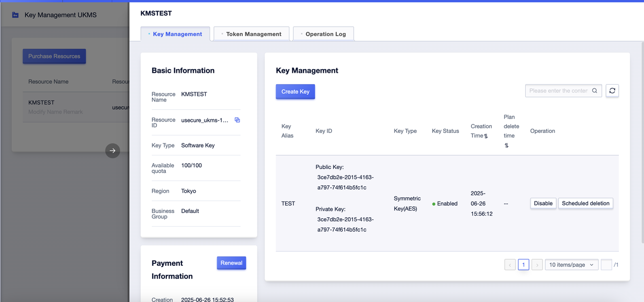
Task: Click the Public Key label
Action: 330,167
